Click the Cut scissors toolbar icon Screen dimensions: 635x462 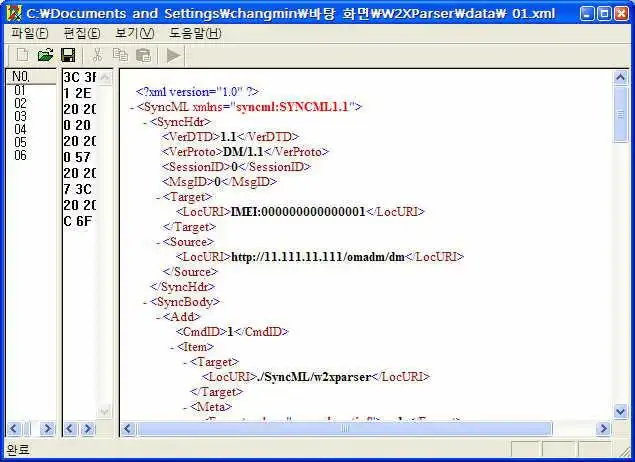(97, 55)
